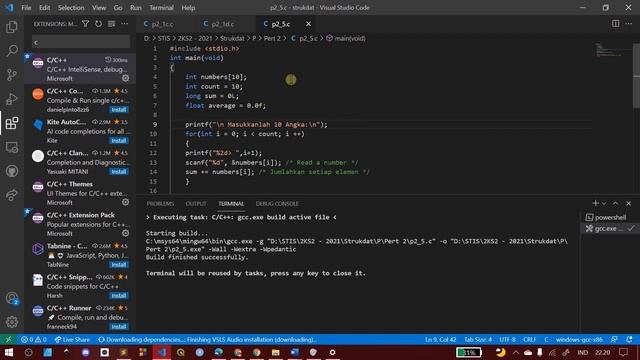
Task: Refresh the extensions list
Action: [98, 24]
